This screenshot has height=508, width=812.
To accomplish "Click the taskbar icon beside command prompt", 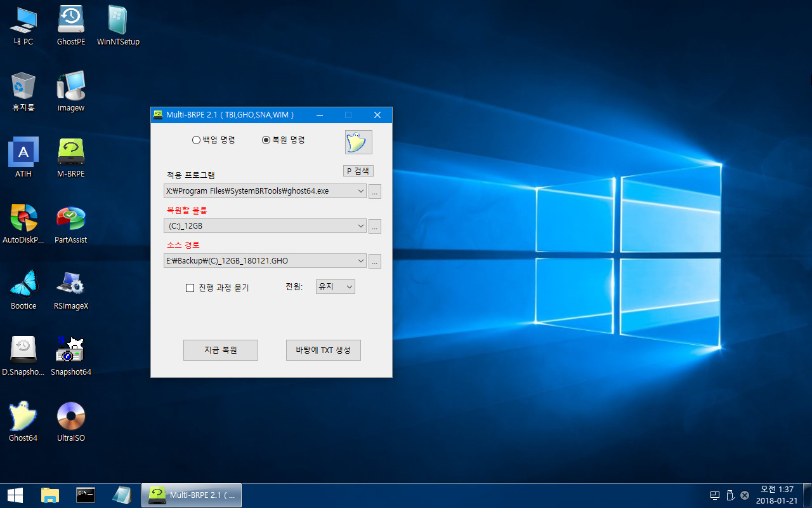I will (121, 495).
